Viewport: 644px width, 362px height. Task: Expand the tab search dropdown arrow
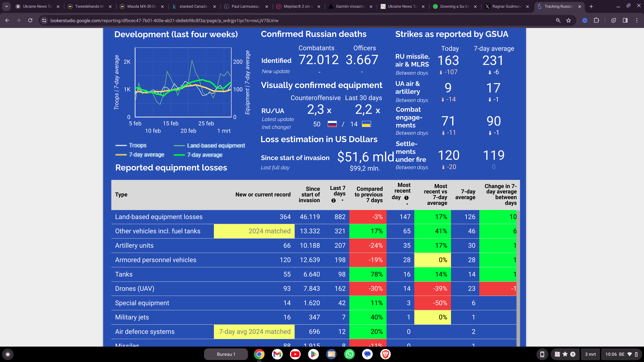point(7,7)
